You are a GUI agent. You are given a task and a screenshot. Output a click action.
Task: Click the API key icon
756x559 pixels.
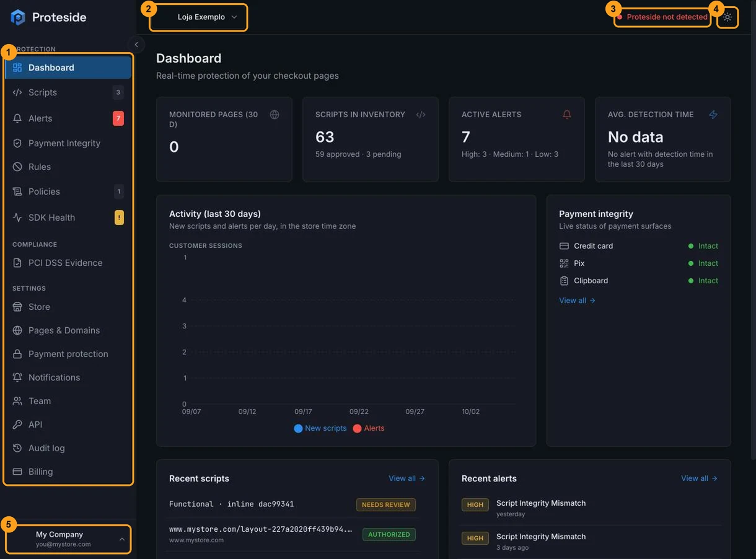tap(17, 425)
